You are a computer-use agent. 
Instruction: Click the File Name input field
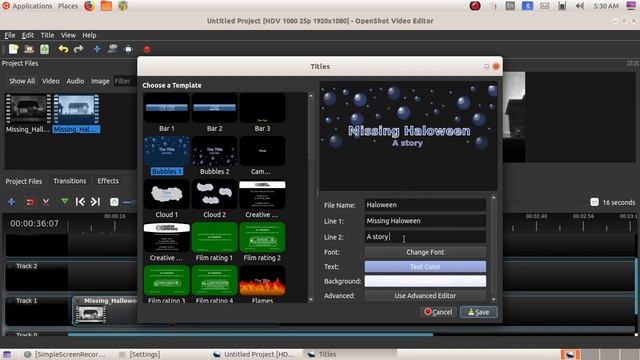[425, 205]
